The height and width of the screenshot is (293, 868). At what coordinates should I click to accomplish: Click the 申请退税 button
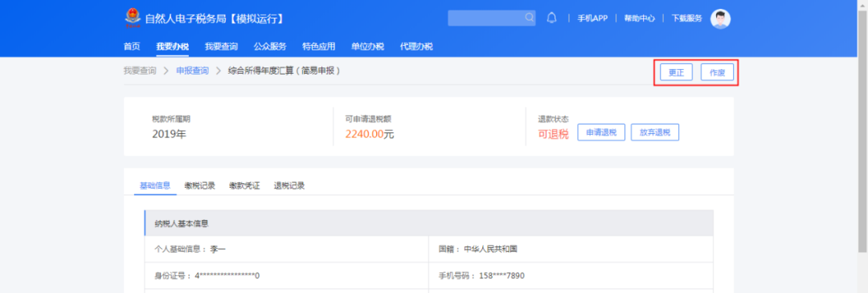point(601,132)
